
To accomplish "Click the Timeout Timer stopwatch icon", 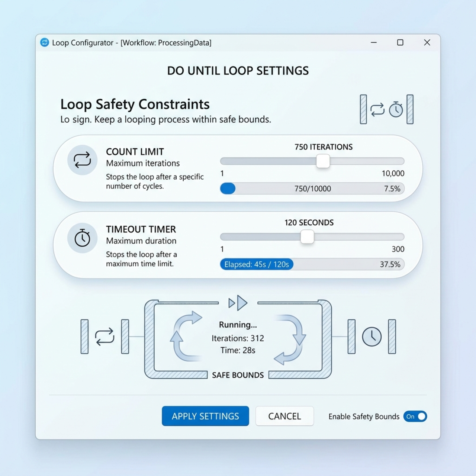I will [x=82, y=238].
